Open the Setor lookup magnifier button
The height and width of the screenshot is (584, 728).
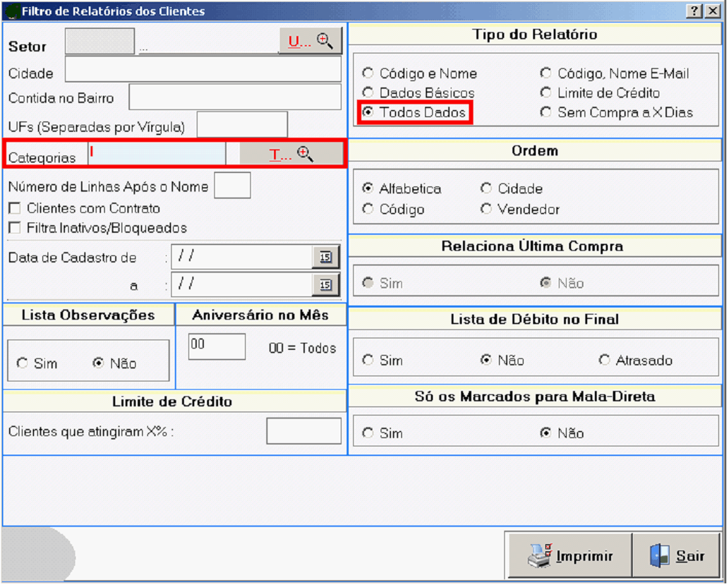click(x=310, y=41)
